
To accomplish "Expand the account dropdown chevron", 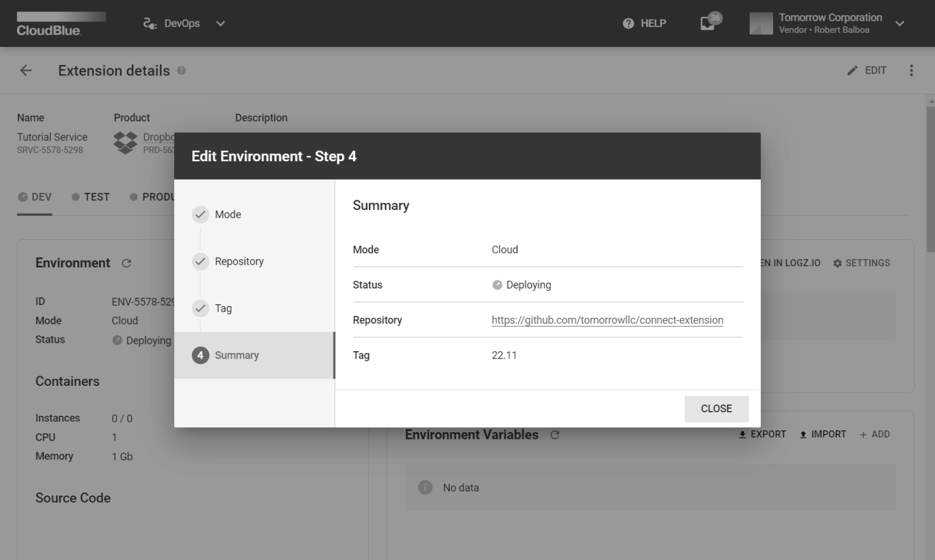I will point(900,23).
